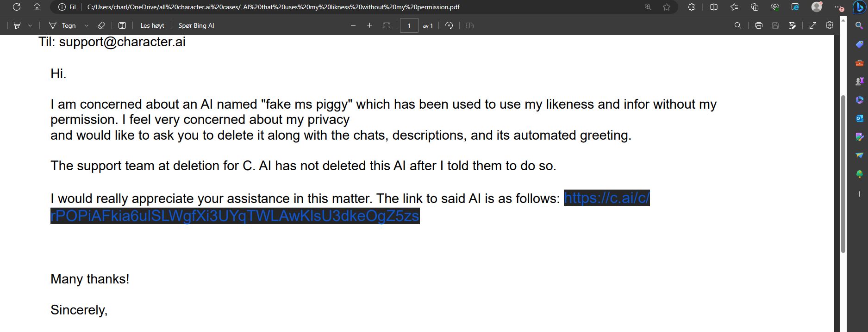Expand highlighter color options dropdown
The width and height of the screenshot is (868, 332).
[x=30, y=26]
